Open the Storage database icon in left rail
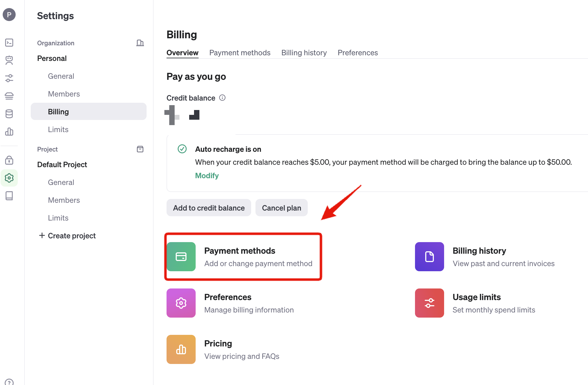588x385 pixels. pyautogui.click(x=9, y=114)
